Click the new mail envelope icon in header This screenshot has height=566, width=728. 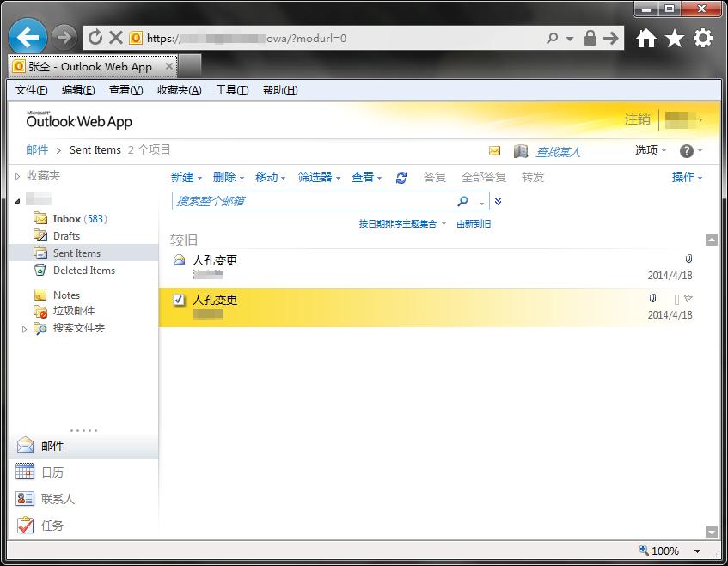[x=494, y=151]
